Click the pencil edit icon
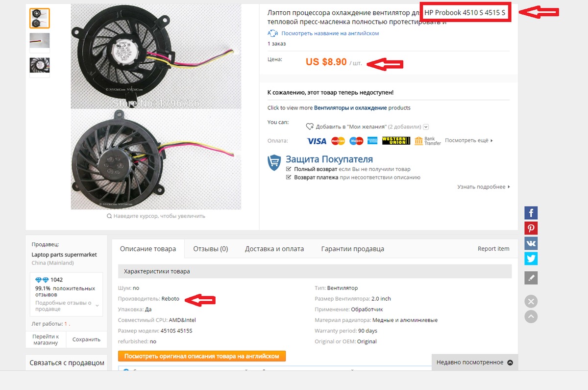588x390 pixels. click(531, 278)
